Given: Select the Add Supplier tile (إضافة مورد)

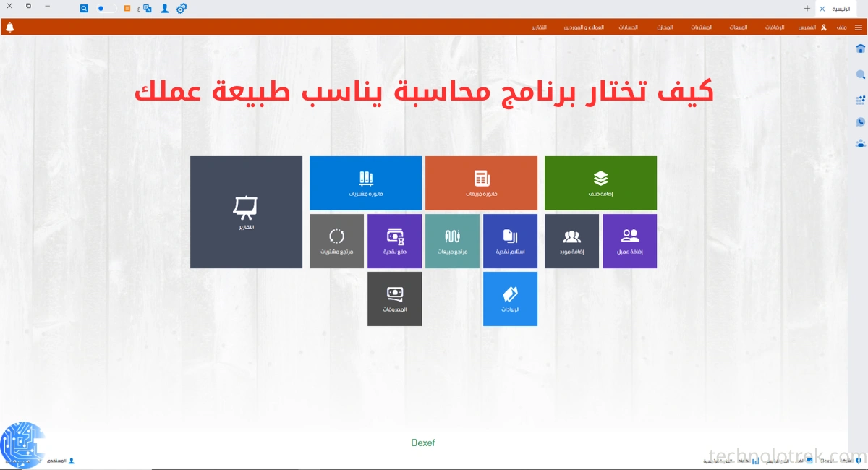Looking at the screenshot, I should [x=571, y=241].
